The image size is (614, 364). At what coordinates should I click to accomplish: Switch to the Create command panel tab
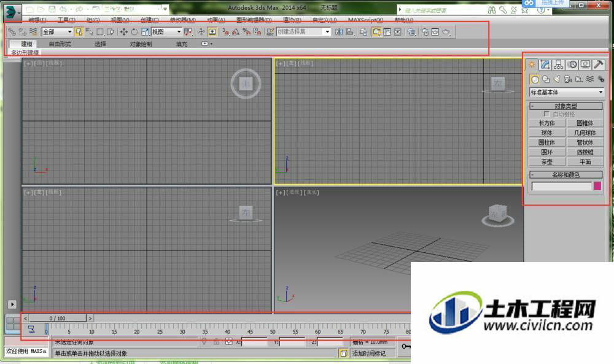coord(531,64)
